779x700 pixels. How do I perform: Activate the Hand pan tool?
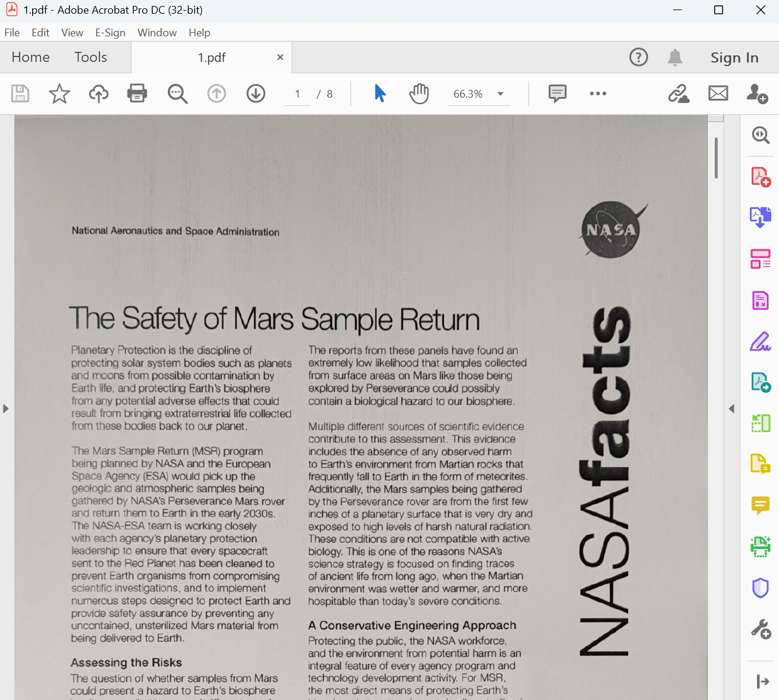coord(419,93)
